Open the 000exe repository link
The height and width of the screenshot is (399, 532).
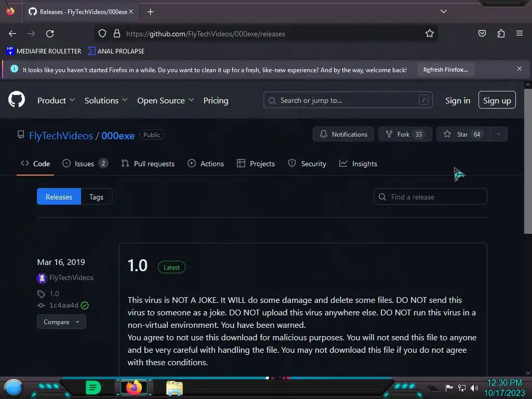(118, 136)
